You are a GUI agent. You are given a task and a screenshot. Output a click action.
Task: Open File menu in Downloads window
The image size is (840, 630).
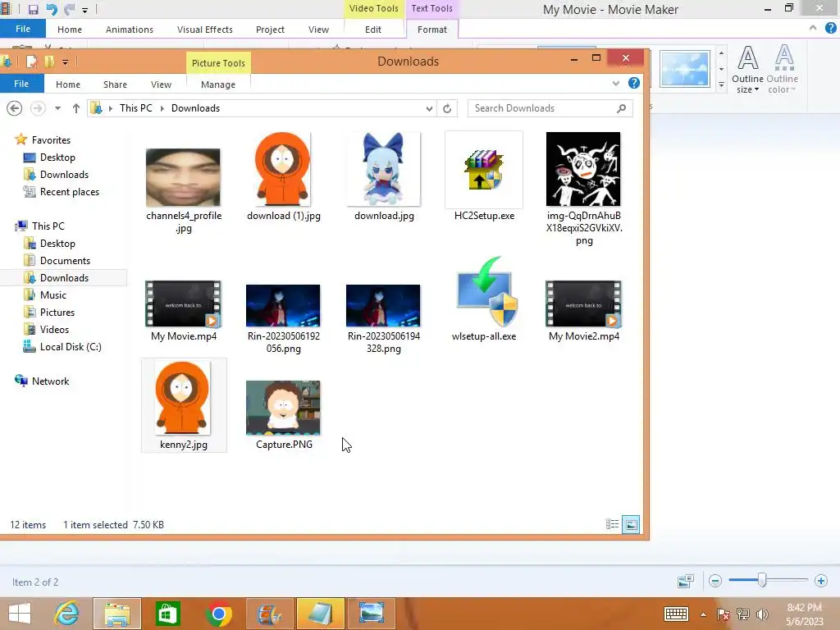21,84
